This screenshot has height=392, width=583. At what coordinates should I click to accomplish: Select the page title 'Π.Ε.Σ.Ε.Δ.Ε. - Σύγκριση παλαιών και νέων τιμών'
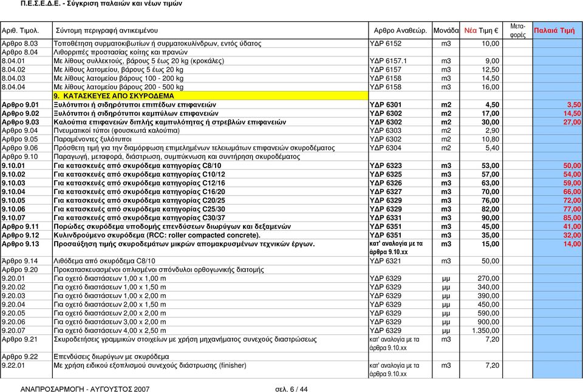101,4
